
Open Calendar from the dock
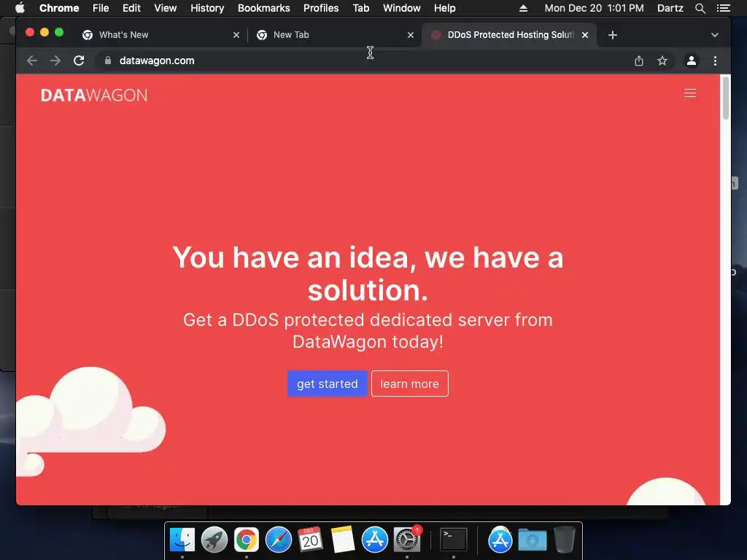pyautogui.click(x=310, y=540)
